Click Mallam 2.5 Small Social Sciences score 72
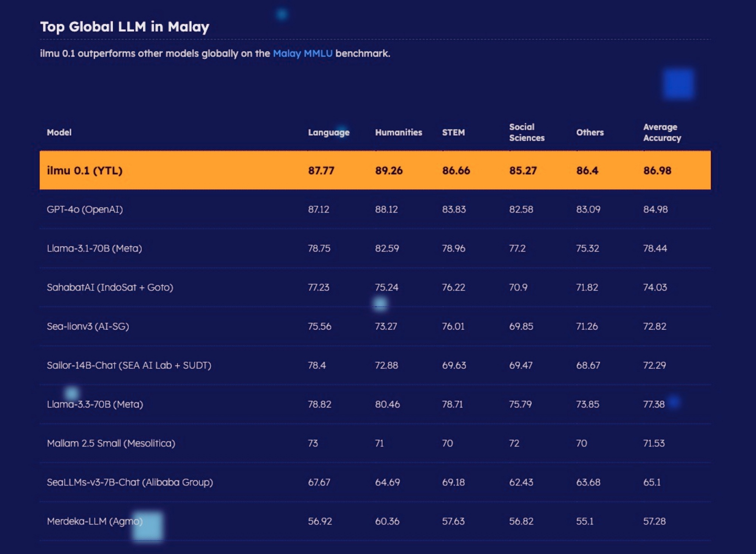 [x=514, y=443]
